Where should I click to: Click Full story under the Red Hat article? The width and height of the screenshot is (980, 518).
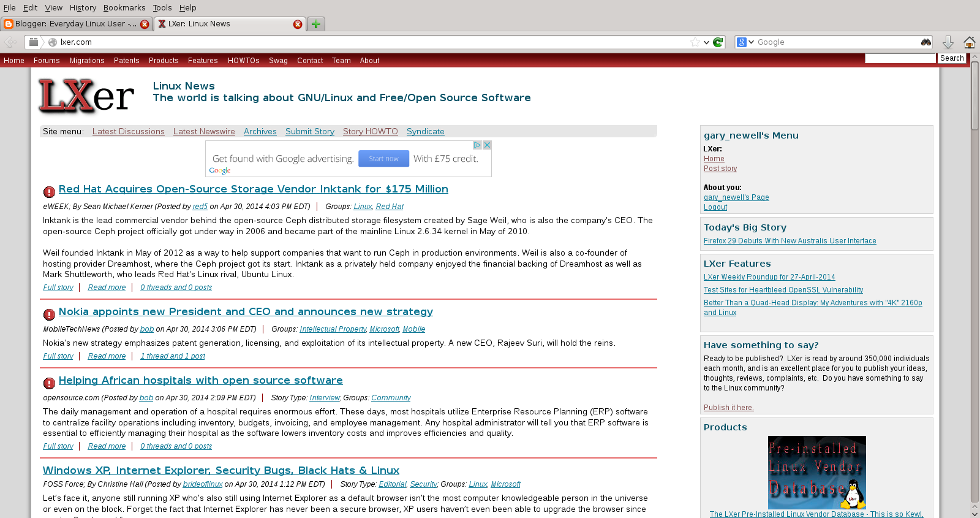click(58, 288)
